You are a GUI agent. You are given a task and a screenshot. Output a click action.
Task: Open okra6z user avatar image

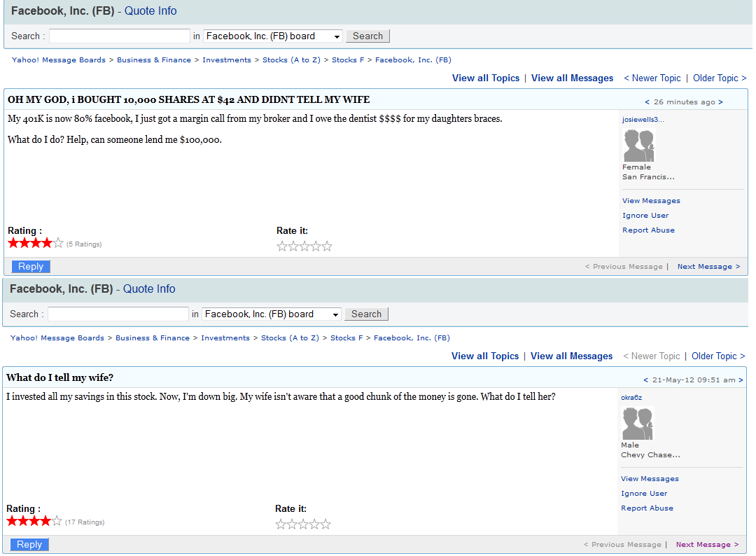pos(638,424)
